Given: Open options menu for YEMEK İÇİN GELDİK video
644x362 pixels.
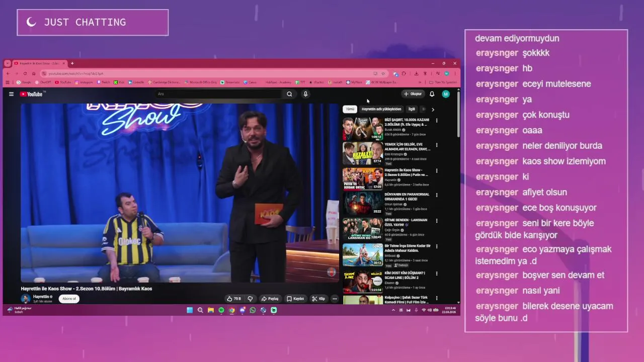Looking at the screenshot, I should click(x=437, y=145).
